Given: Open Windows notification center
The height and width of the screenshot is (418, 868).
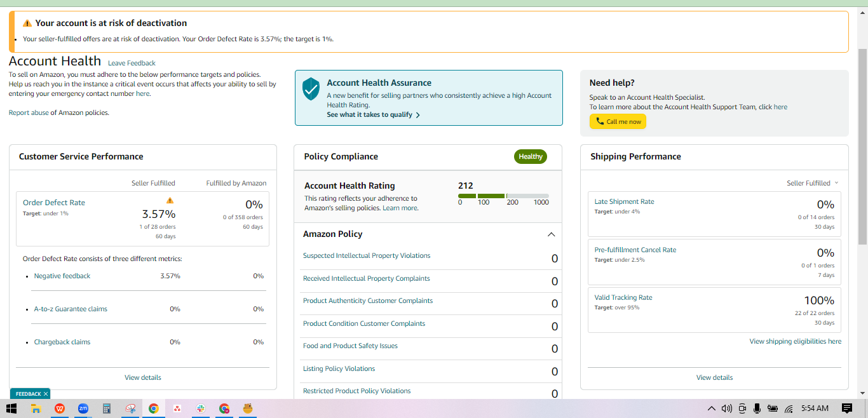Looking at the screenshot, I should pyautogui.click(x=847, y=408).
